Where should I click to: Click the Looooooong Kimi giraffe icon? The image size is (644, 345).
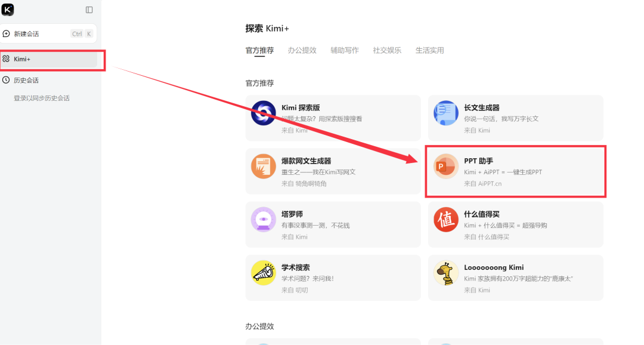point(446,273)
